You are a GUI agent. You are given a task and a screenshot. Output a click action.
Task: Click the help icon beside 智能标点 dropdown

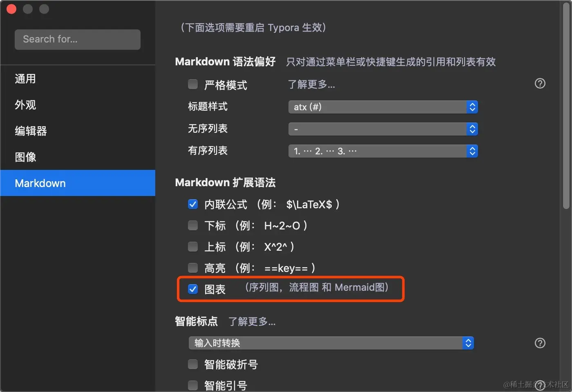[540, 343]
